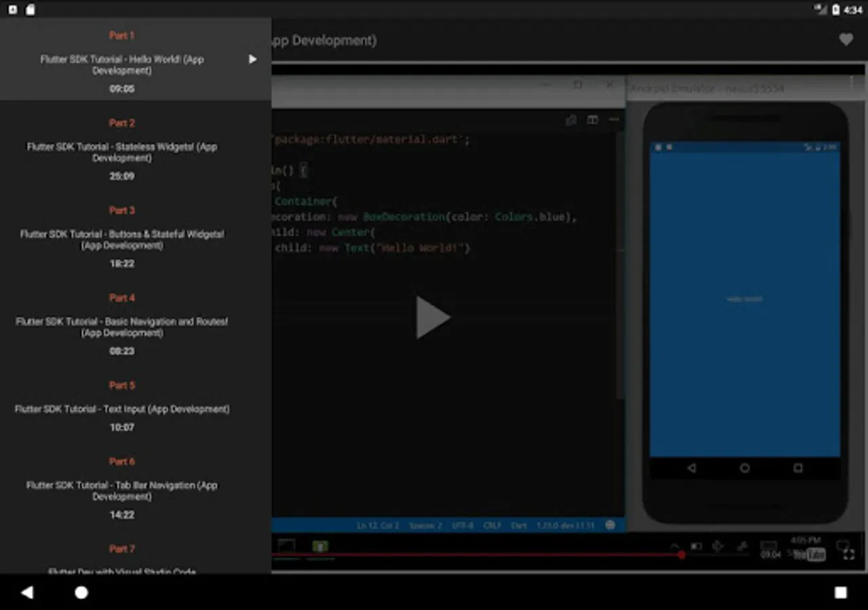
Task: Open Part 4 Basic Navigation and Routes
Action: (122, 327)
